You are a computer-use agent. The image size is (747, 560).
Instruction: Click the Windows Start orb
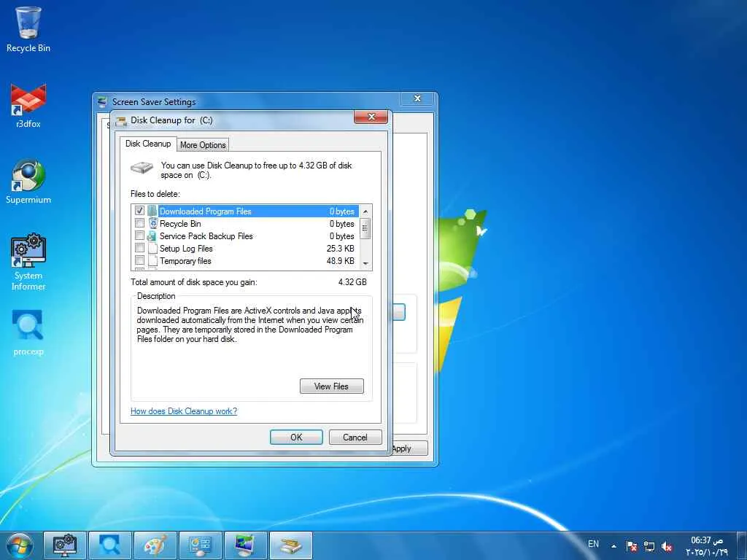click(x=20, y=545)
